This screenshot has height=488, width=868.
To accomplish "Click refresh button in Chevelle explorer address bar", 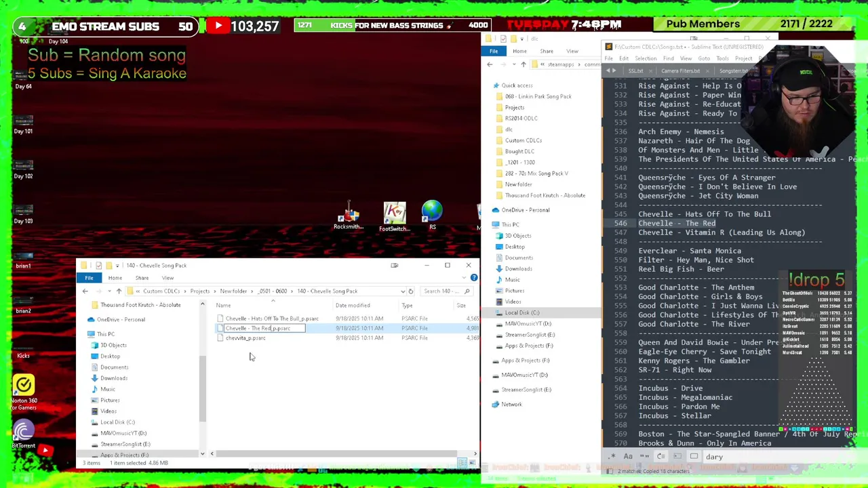I will [410, 291].
